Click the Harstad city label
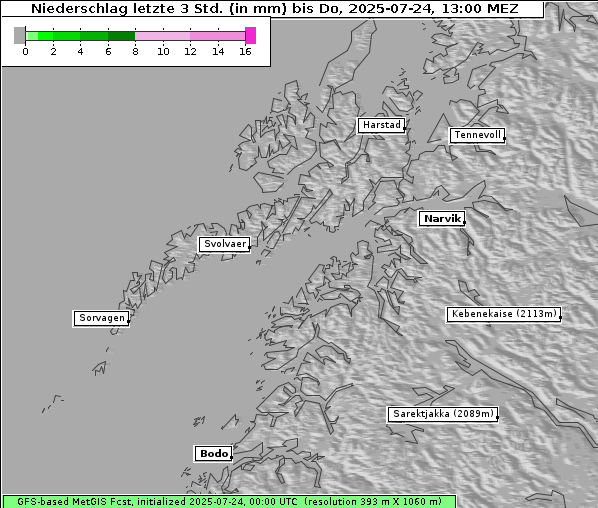This screenshot has height=508, width=598. point(381,125)
